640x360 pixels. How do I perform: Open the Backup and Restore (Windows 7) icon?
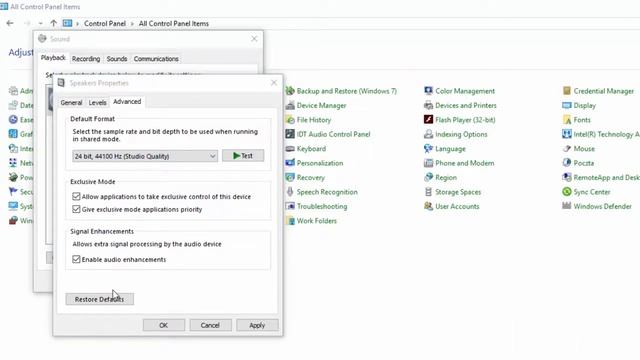[x=290, y=91]
